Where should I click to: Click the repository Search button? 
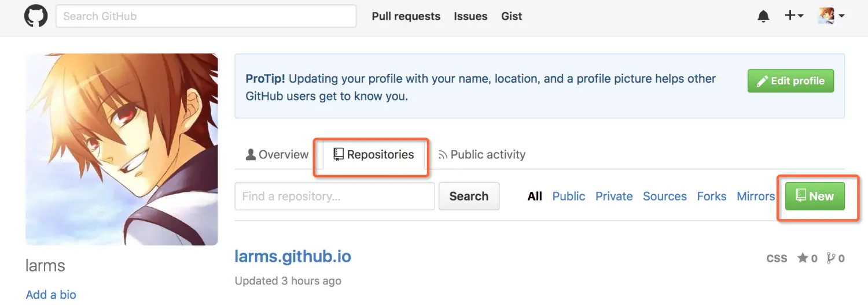469,196
